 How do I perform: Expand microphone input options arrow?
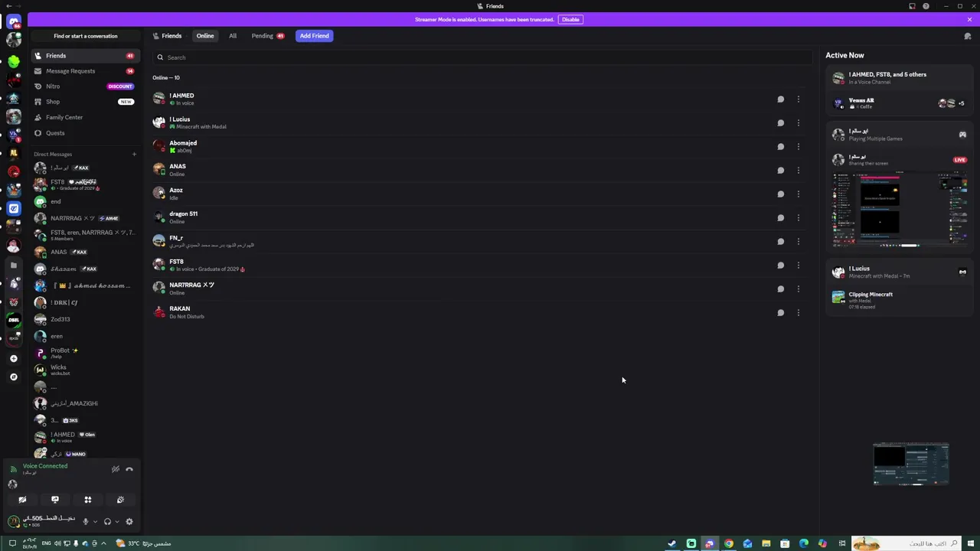[x=95, y=522]
